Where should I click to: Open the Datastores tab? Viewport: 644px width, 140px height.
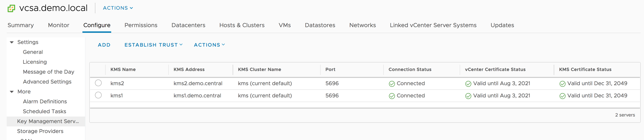[x=320, y=25]
